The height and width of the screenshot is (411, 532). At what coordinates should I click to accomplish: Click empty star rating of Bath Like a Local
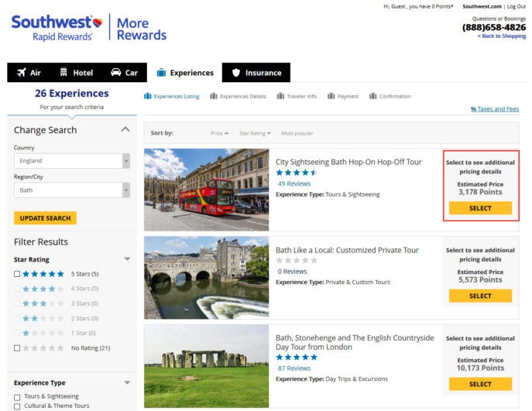[x=296, y=260]
